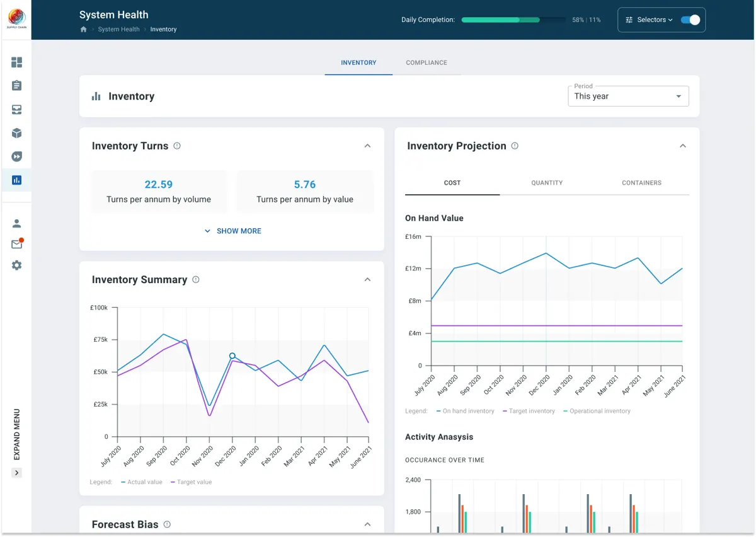Click the Supply Chain logo

tap(16, 20)
